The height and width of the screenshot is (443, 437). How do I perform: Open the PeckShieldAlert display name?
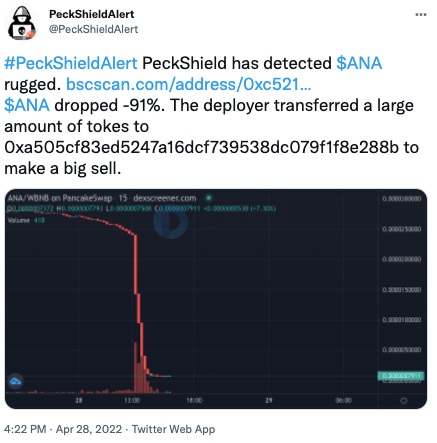point(92,14)
